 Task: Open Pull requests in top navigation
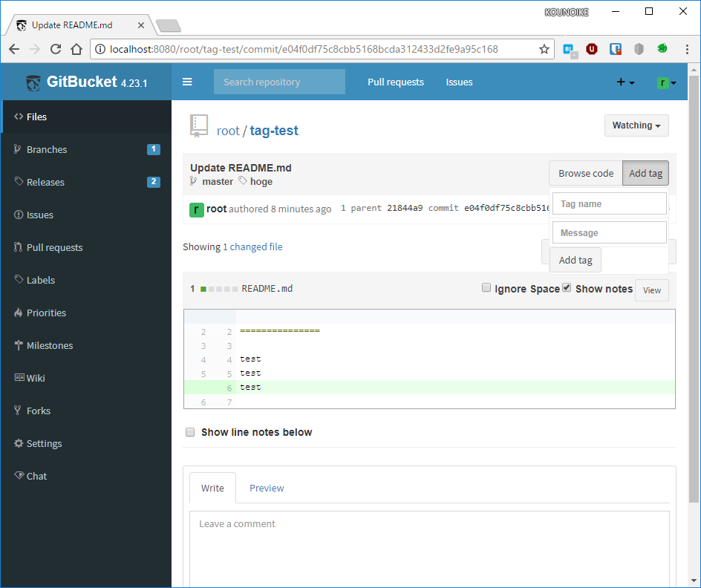(396, 82)
